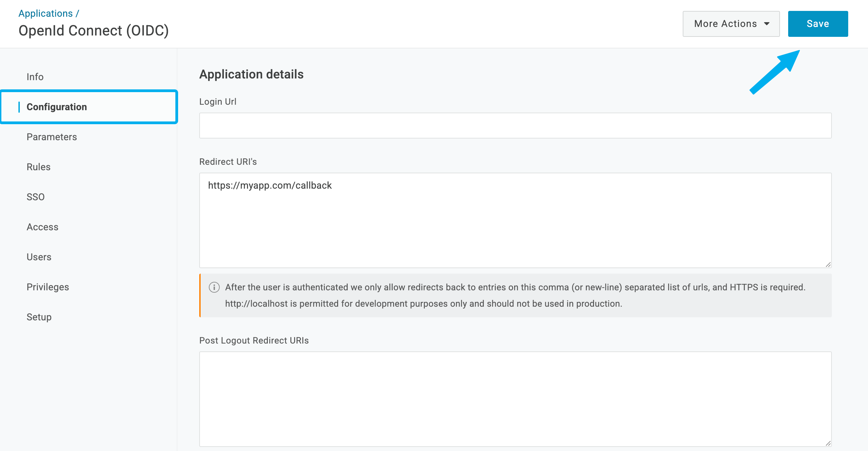The width and height of the screenshot is (868, 451).
Task: Open the Access section
Action: 42,227
